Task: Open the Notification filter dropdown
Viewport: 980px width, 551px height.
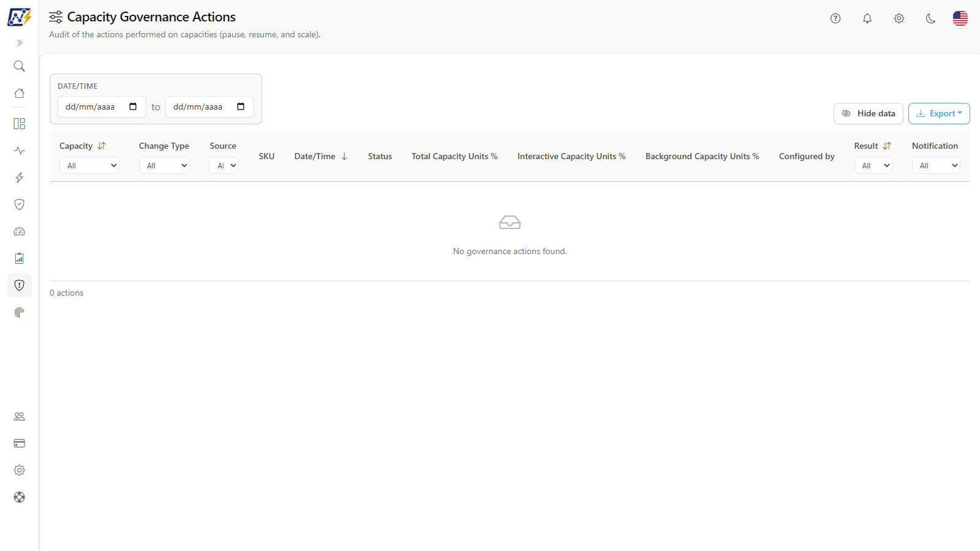Action: [936, 165]
